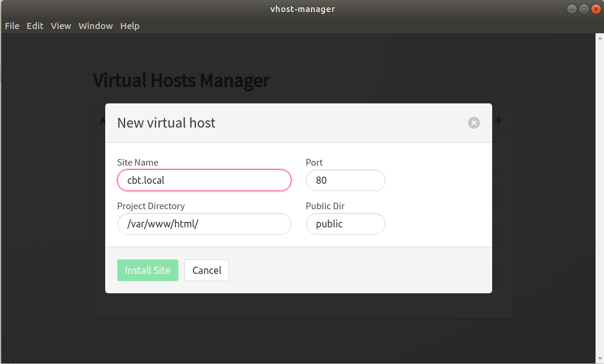Maximize the vhost-manager window
The width and height of the screenshot is (604, 364).
pos(584,9)
